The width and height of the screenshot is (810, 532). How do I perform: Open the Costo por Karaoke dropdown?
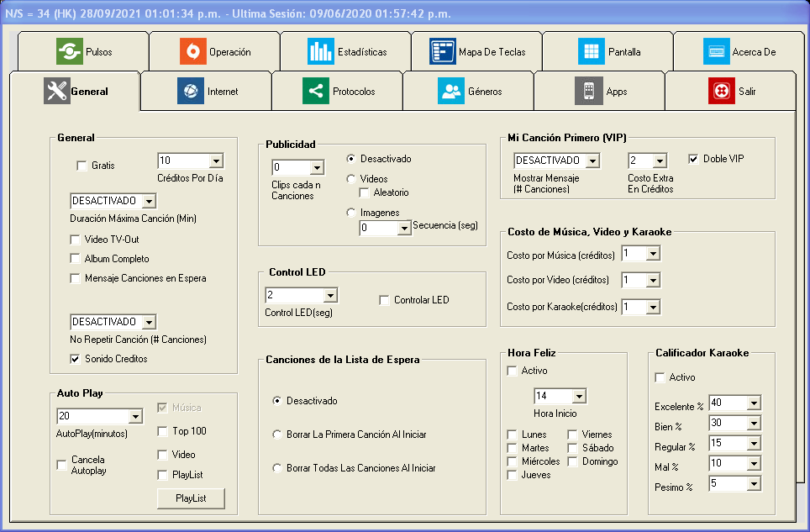coord(654,307)
